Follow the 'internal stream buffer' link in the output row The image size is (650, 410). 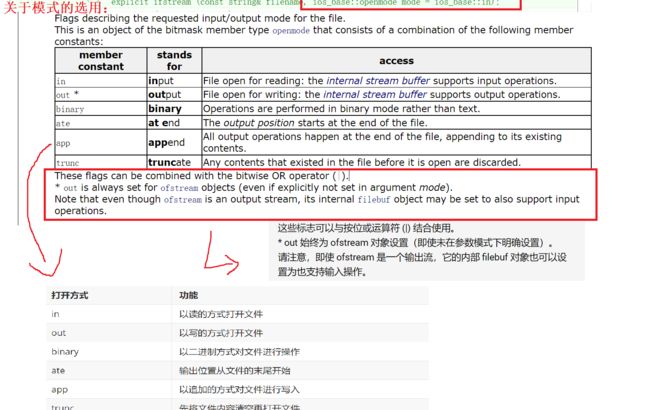click(x=375, y=95)
